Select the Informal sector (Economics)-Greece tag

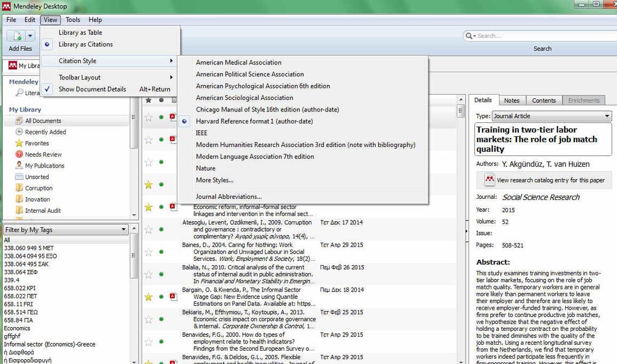point(49,344)
